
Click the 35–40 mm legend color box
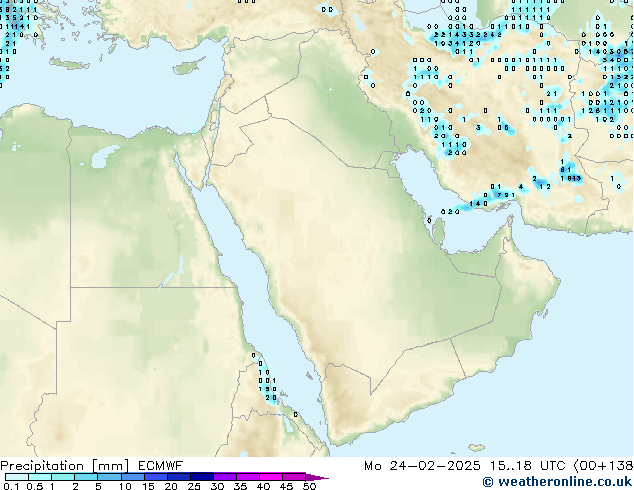click(248, 477)
